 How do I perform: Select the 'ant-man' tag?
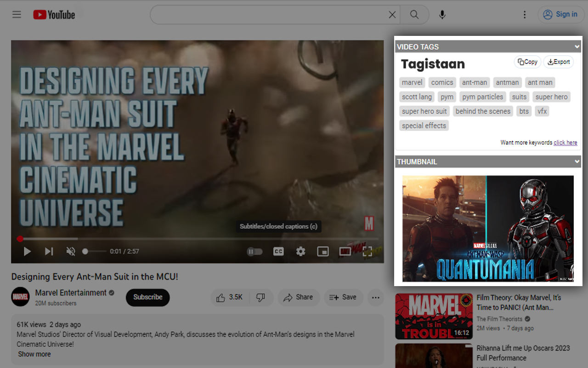coord(475,82)
